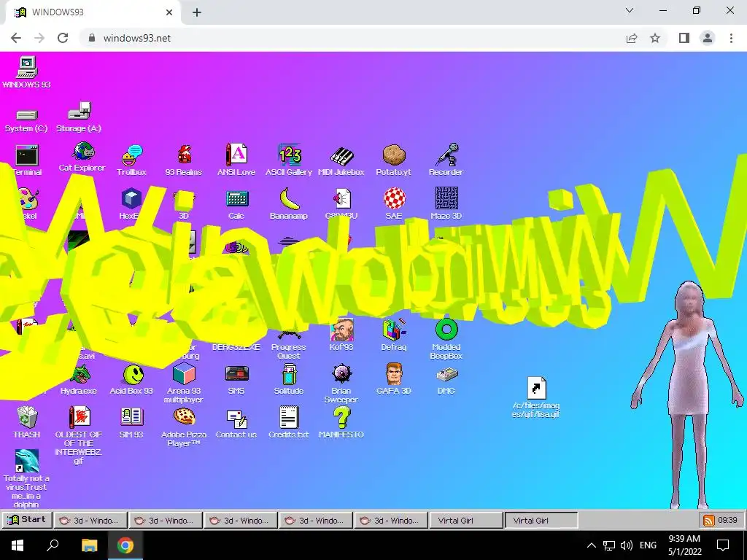Image resolution: width=747 pixels, height=560 pixels.
Task: Open Trollbox chat icon
Action: (131, 155)
